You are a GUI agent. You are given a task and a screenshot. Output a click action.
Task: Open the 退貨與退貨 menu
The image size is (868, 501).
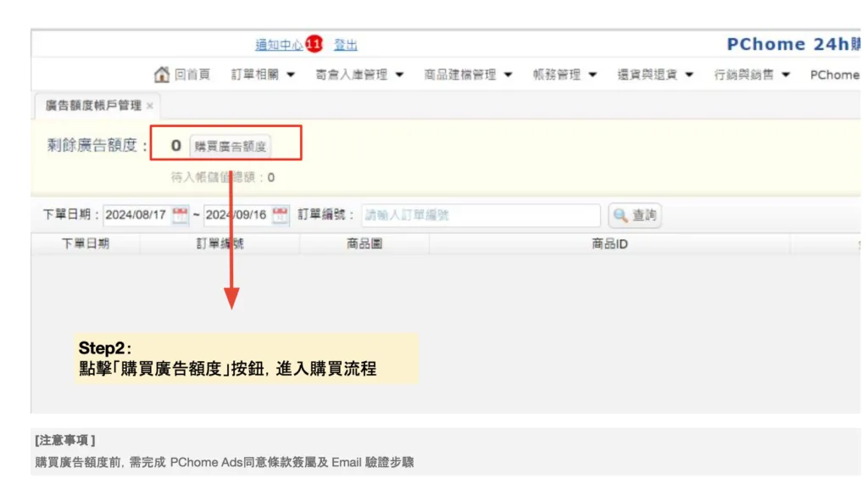655,75
